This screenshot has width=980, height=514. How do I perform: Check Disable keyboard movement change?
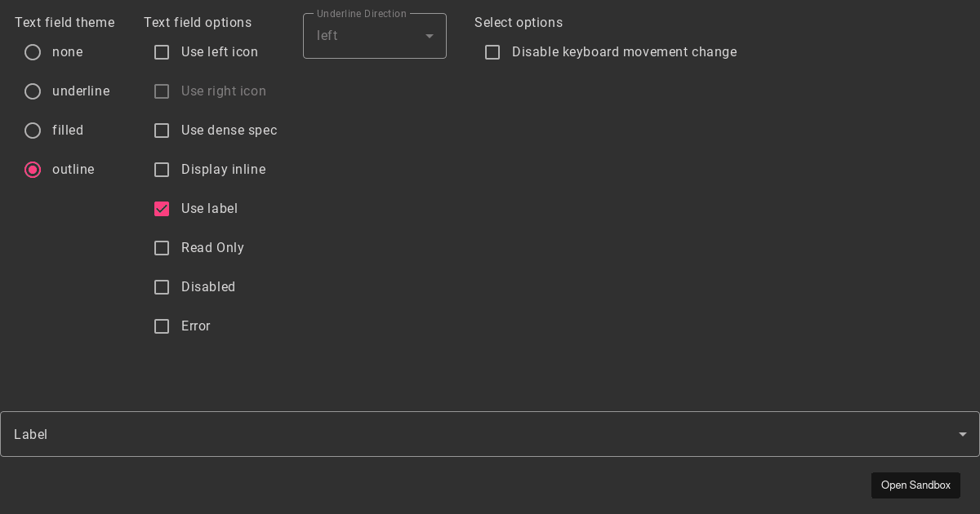click(492, 52)
